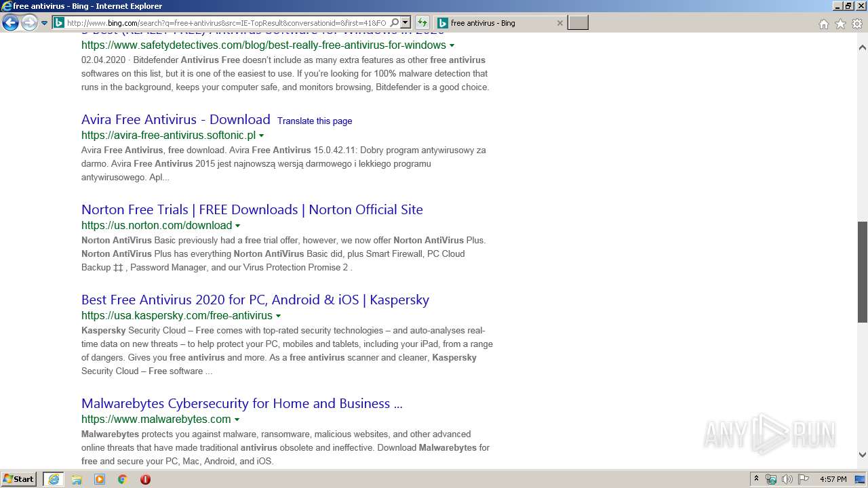Screen dimensions: 868x488
Task: Open recent pages dropdown next to Forward
Action: click(44, 23)
